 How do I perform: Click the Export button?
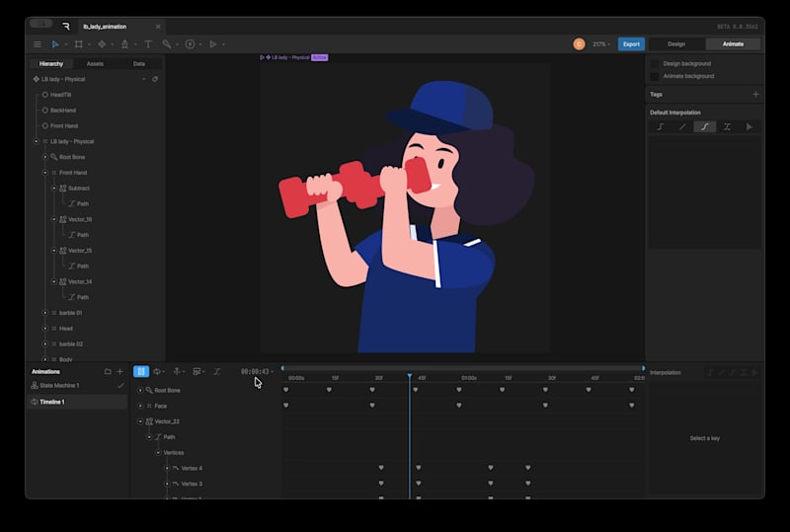(631, 44)
